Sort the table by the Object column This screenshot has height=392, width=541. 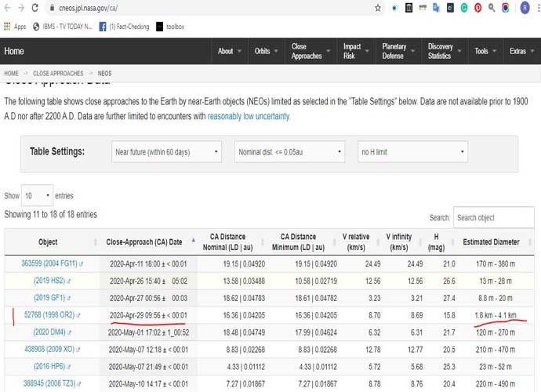(x=47, y=241)
